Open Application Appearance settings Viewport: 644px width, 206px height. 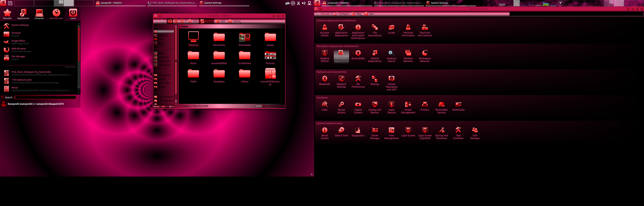click(341, 30)
